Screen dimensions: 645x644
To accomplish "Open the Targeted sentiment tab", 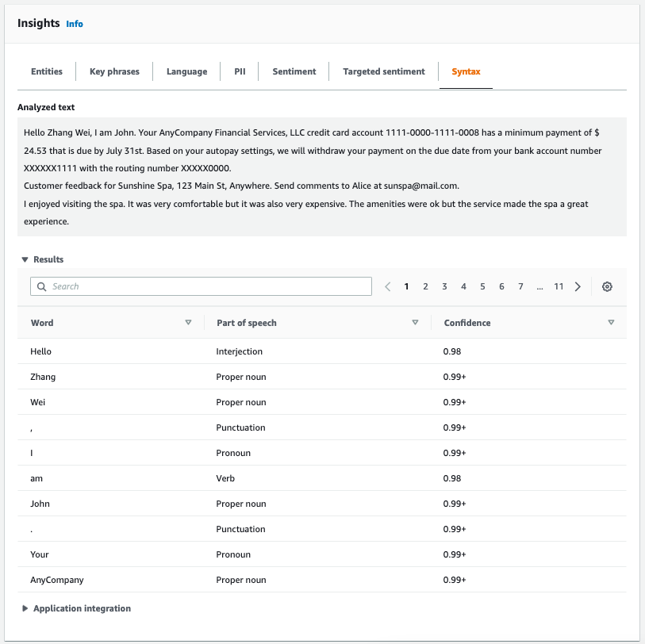I will pyautogui.click(x=383, y=71).
